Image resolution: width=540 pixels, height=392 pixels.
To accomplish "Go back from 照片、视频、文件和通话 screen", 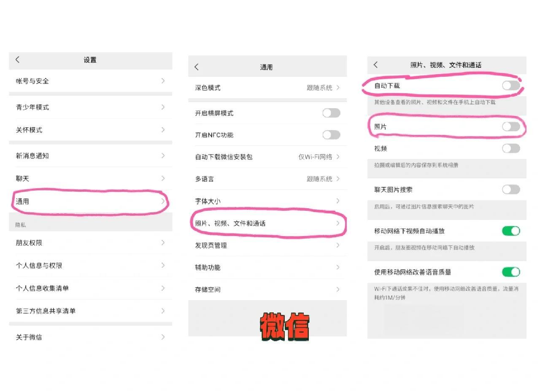I will pyautogui.click(x=375, y=65).
